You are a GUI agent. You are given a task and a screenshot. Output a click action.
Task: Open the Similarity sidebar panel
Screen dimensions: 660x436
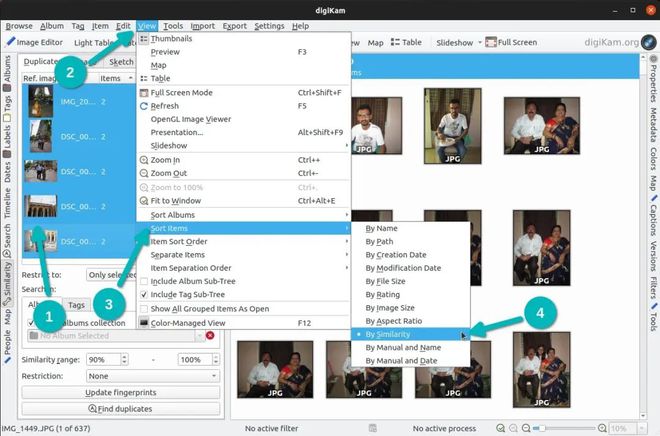7,283
